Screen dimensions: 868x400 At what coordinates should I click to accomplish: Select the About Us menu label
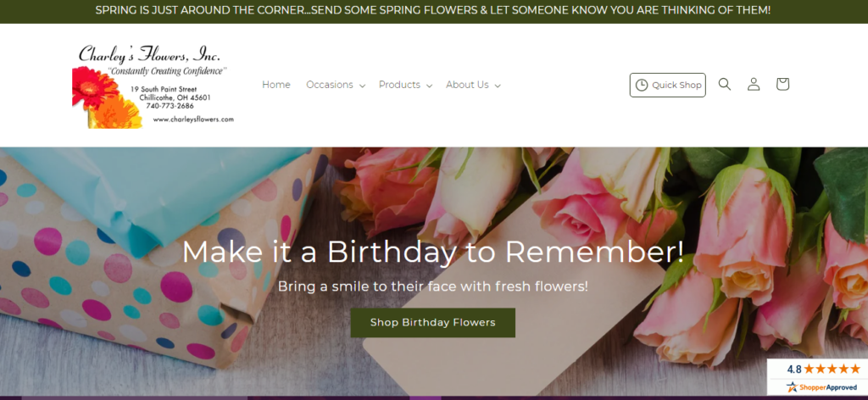click(x=467, y=85)
